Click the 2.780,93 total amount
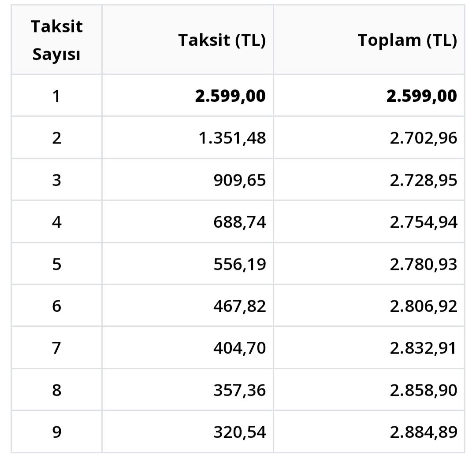The height and width of the screenshot is (458, 476). [424, 264]
